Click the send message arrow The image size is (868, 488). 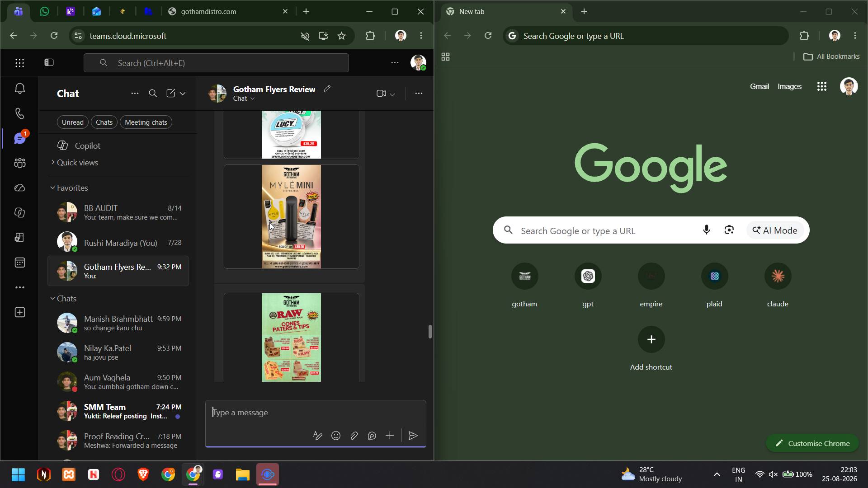(x=413, y=436)
